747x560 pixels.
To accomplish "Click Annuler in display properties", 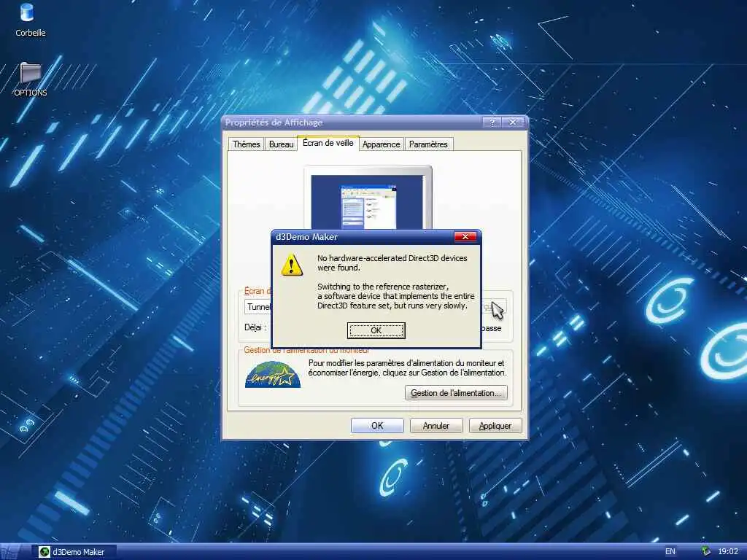I will [436, 426].
